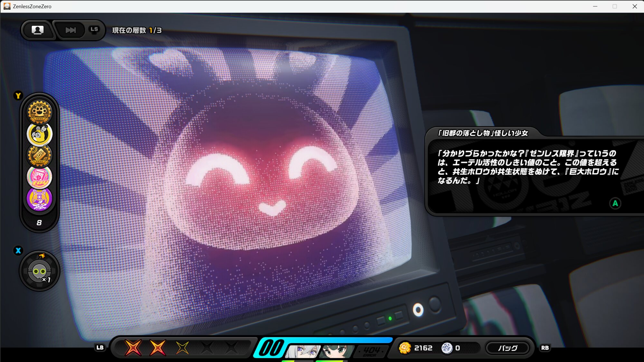
Task: Click the 404 error empty agent slot
Action: click(x=371, y=351)
